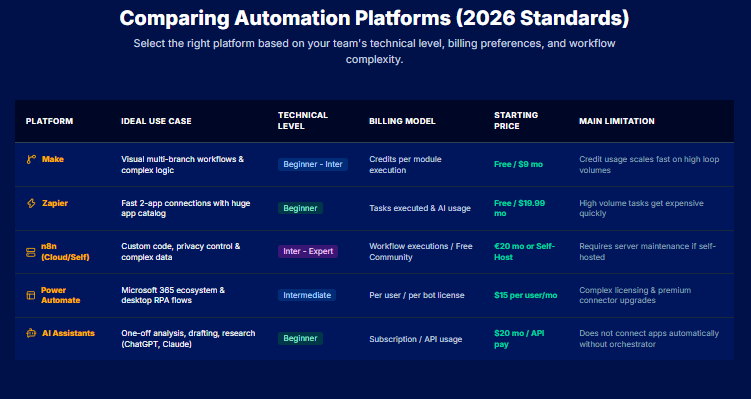
Task: Click 'Complex licensing & premium connector upgrades'
Action: (x=635, y=295)
